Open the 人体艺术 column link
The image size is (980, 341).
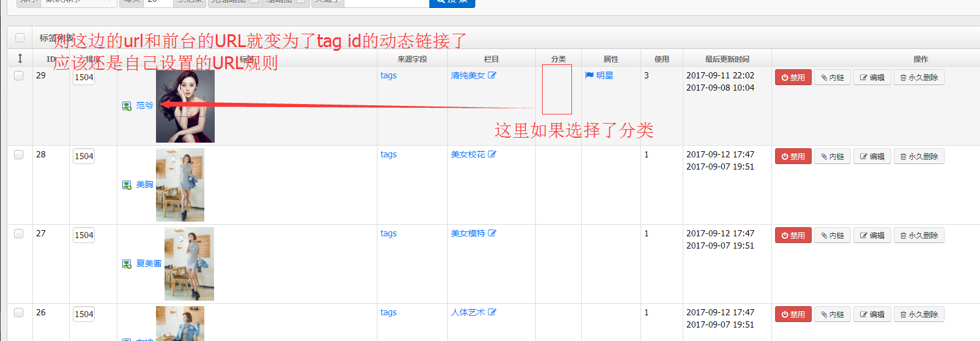(468, 313)
